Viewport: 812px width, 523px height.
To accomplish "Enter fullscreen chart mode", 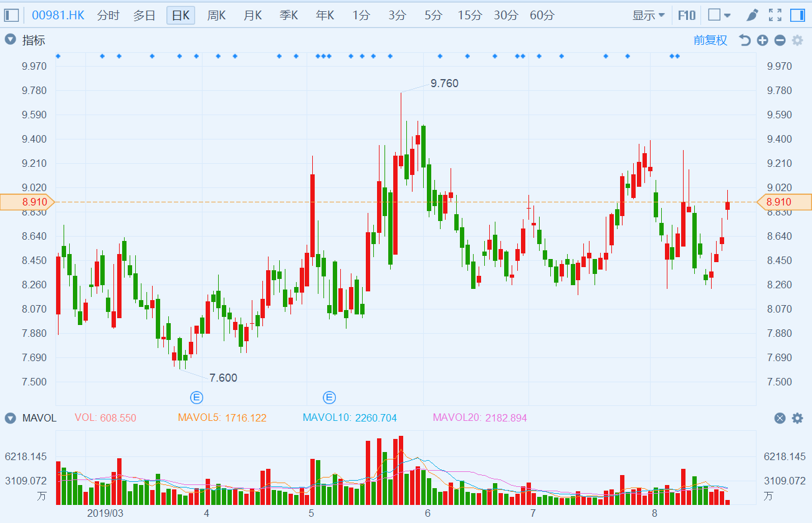I will click(775, 16).
